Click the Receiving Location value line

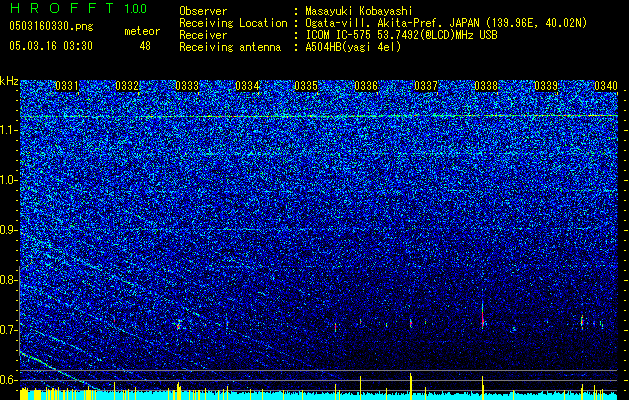click(446, 23)
